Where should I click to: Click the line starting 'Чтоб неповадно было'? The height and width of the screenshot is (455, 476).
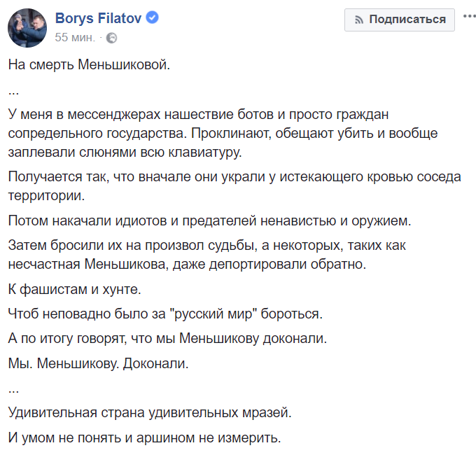pos(165,314)
